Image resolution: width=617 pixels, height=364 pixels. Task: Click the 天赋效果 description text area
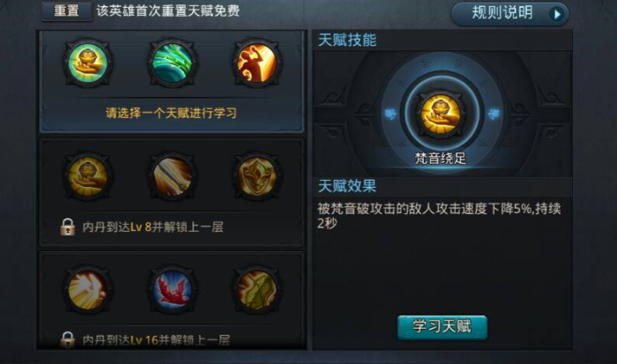pos(439,216)
